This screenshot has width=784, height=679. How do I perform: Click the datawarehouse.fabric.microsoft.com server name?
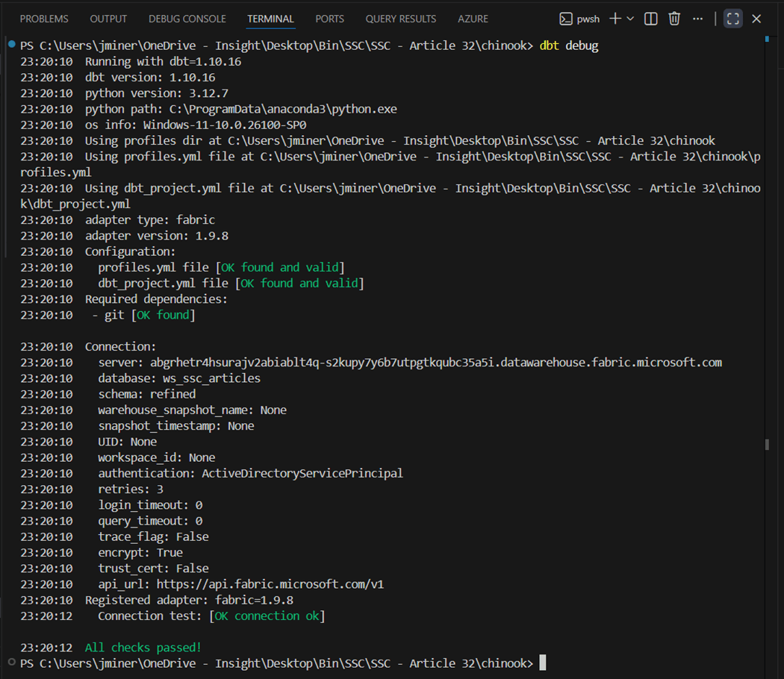(436, 363)
